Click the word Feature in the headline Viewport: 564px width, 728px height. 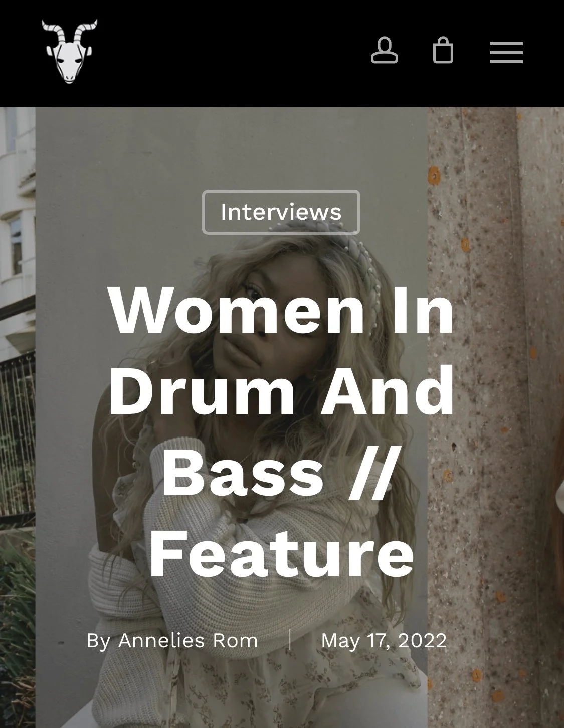(281, 556)
